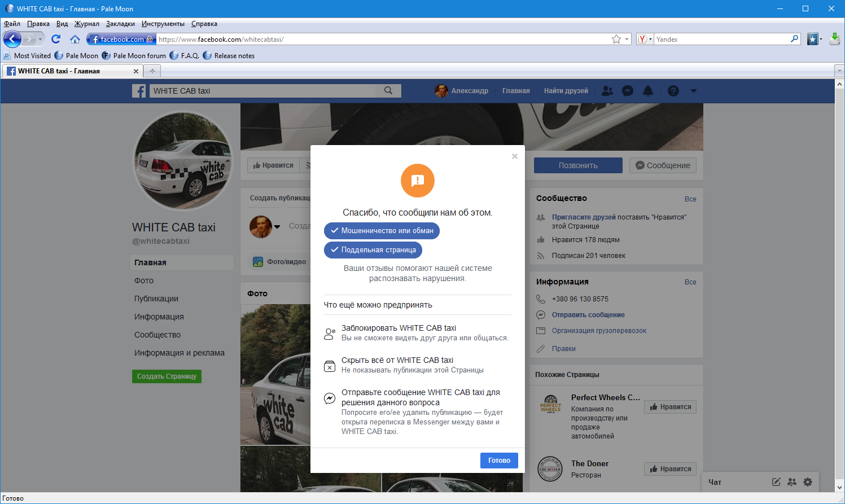845x504 pixels.
Task: Close the WHITE CAB taxi browser tab
Action: point(135,71)
